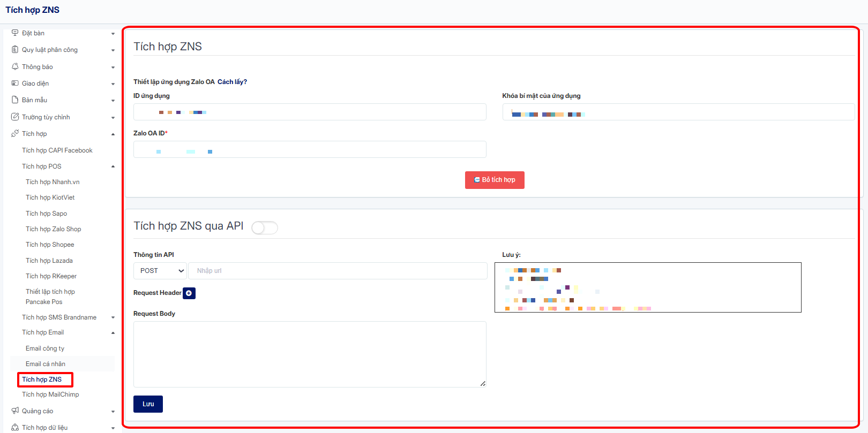Click the Bản mẫu document icon
Image resolution: width=868 pixels, height=433 pixels.
pos(15,100)
